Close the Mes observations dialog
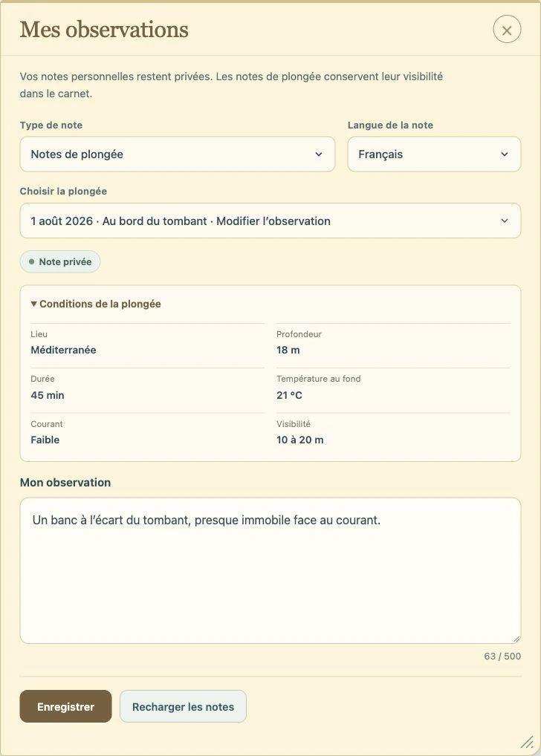This screenshot has width=541, height=756. click(507, 30)
